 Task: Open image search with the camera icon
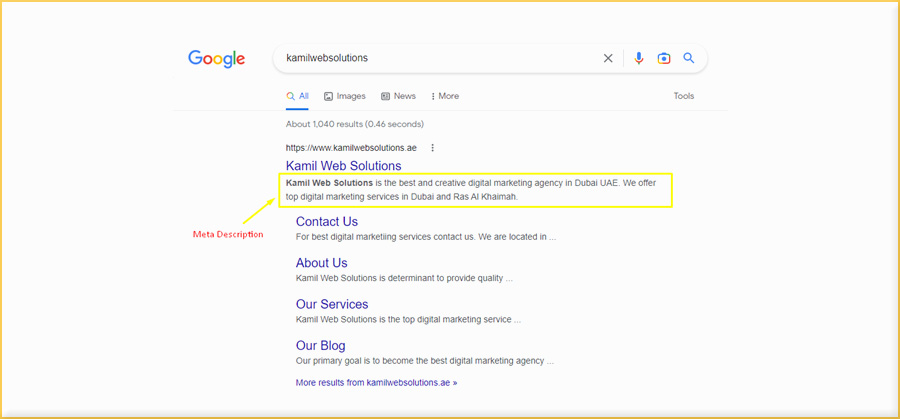point(664,58)
